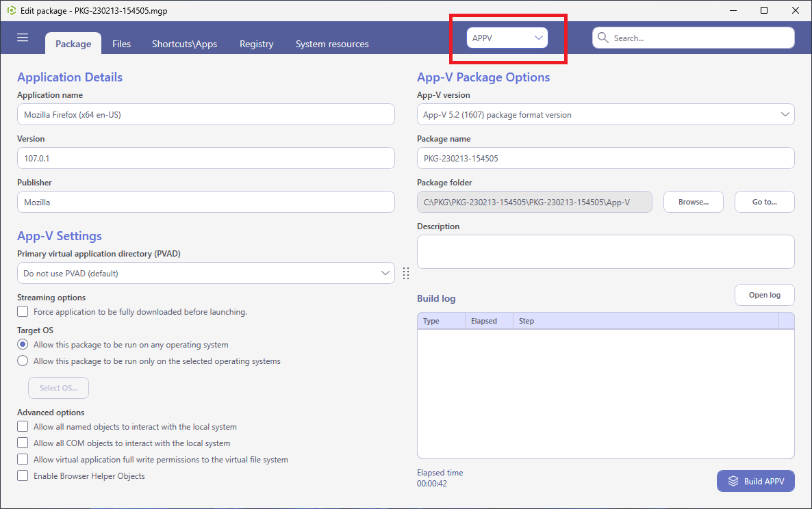Image resolution: width=812 pixels, height=509 pixels.
Task: Click the Application name field
Action: 205,114
